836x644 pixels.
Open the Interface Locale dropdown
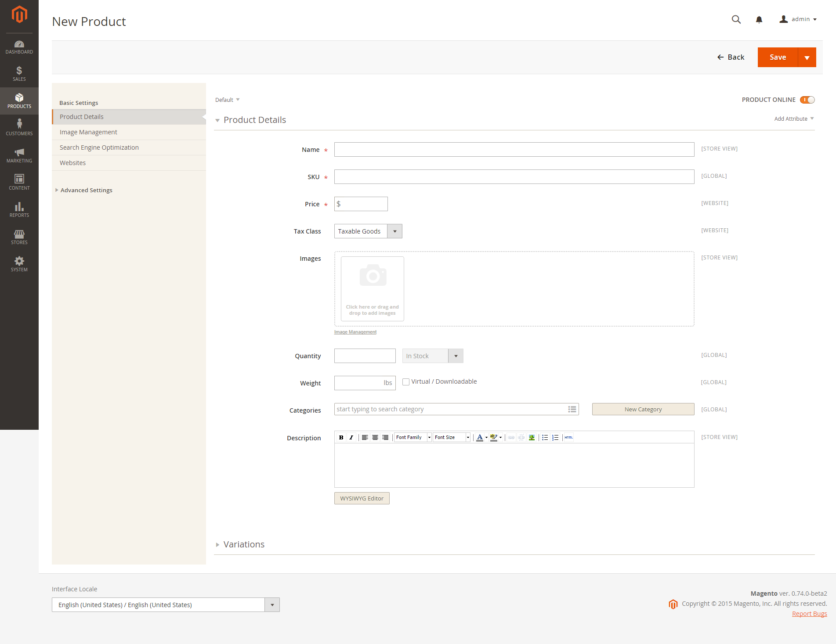point(166,605)
